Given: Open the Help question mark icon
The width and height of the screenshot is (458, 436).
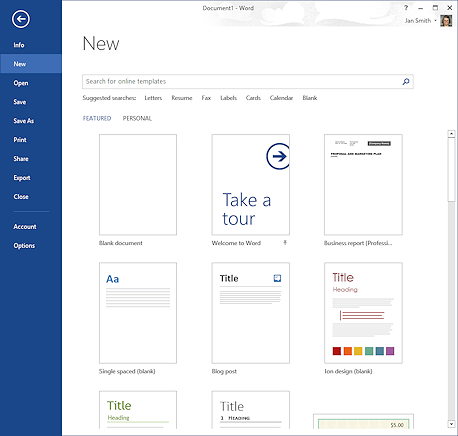Looking at the screenshot, I should (x=406, y=8).
